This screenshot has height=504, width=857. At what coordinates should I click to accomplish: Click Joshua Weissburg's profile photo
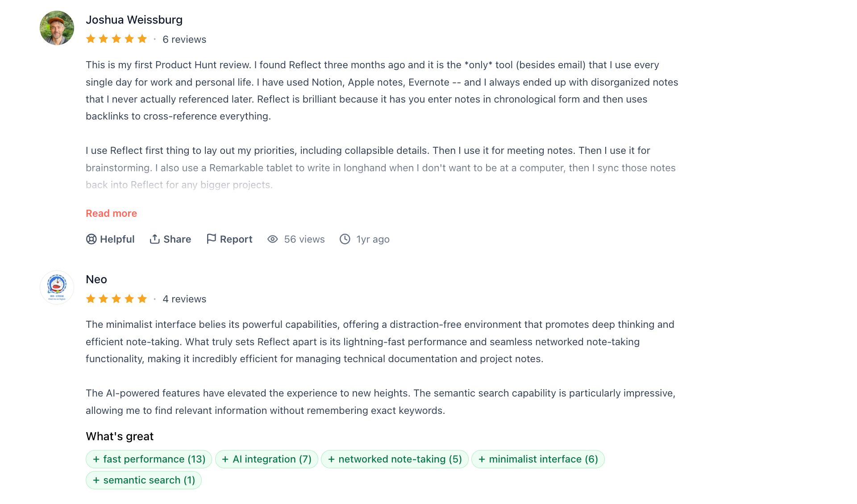coord(57,28)
